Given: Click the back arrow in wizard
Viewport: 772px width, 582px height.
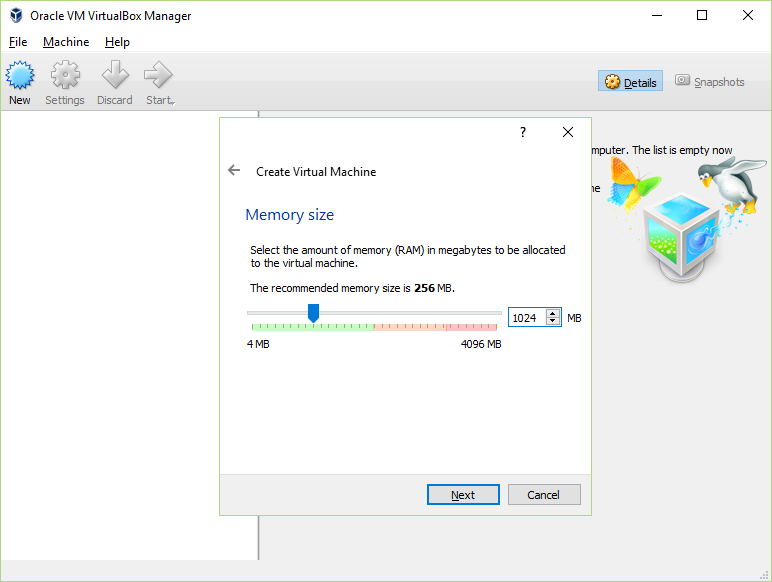Looking at the screenshot, I should tap(234, 170).
